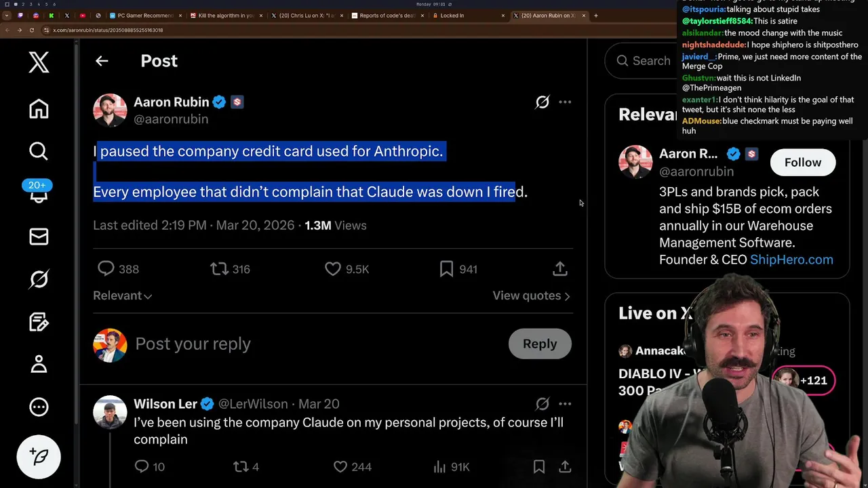Like the post with 9.5K likes
The height and width of the screenshot is (488, 868).
click(x=333, y=269)
